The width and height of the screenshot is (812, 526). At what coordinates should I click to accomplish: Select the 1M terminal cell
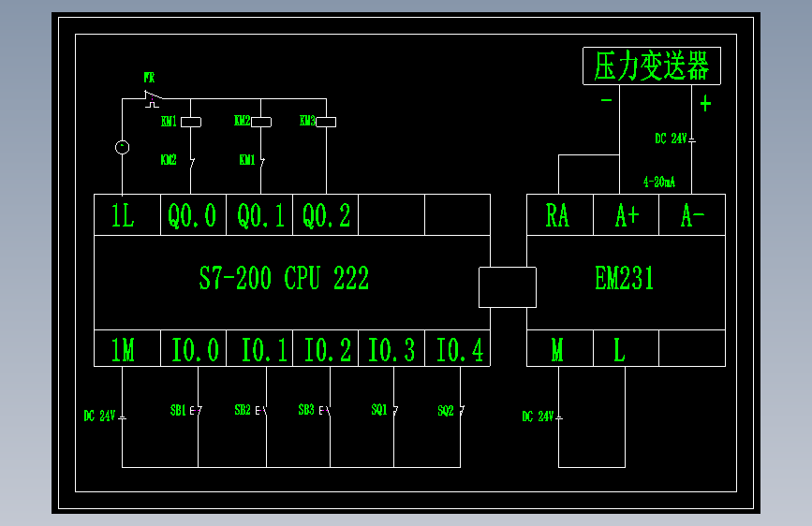coord(127,348)
